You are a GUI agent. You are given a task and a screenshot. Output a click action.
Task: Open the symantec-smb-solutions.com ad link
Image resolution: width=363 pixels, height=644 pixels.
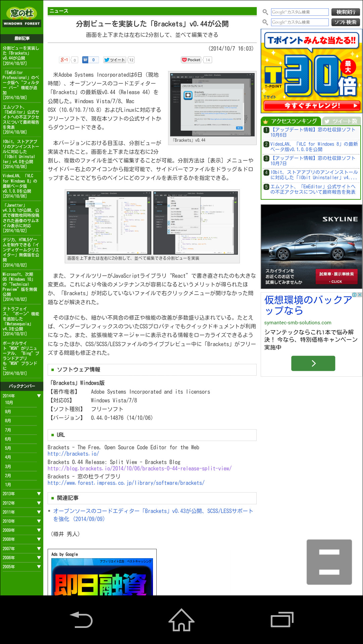(298, 322)
